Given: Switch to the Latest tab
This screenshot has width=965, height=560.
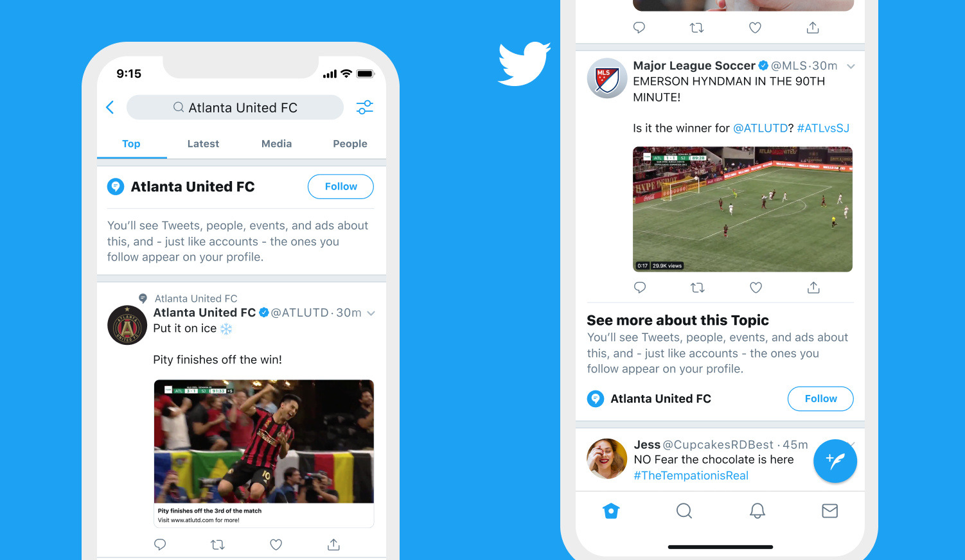Looking at the screenshot, I should pos(203,144).
